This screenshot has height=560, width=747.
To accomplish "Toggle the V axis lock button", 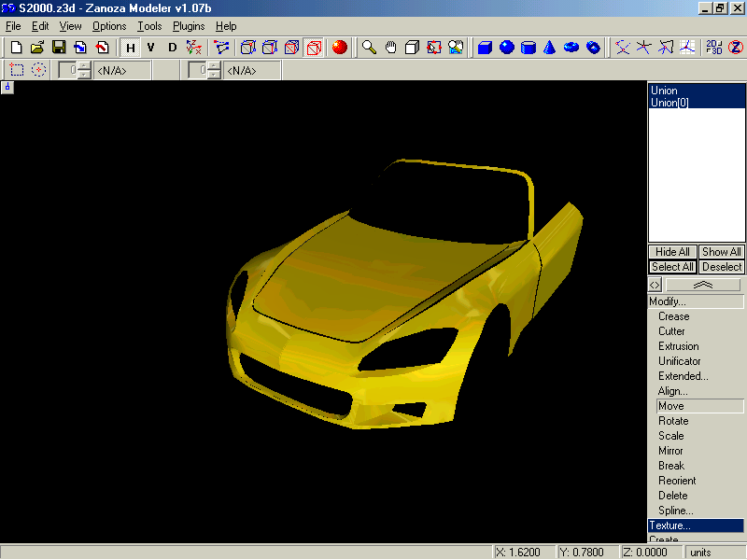I will pyautogui.click(x=150, y=48).
